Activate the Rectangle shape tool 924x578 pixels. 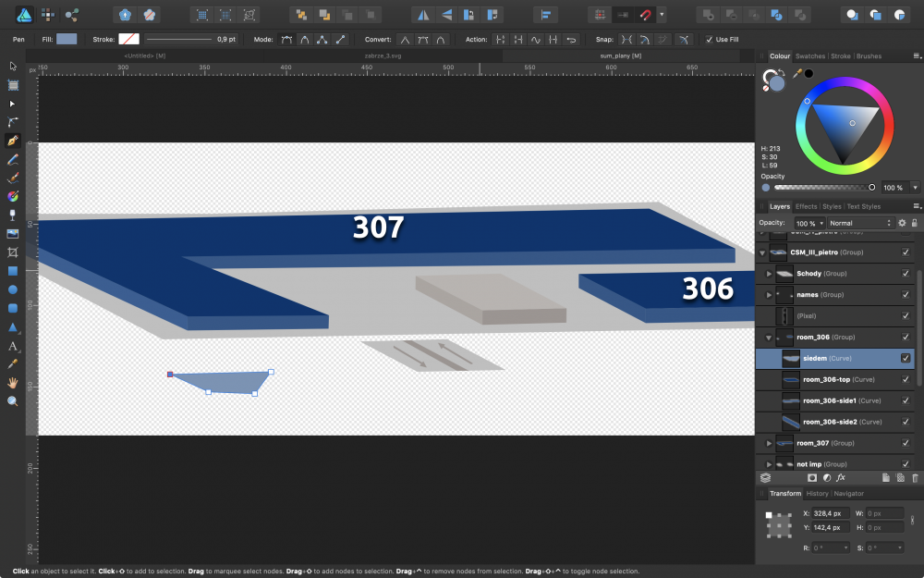click(x=13, y=271)
